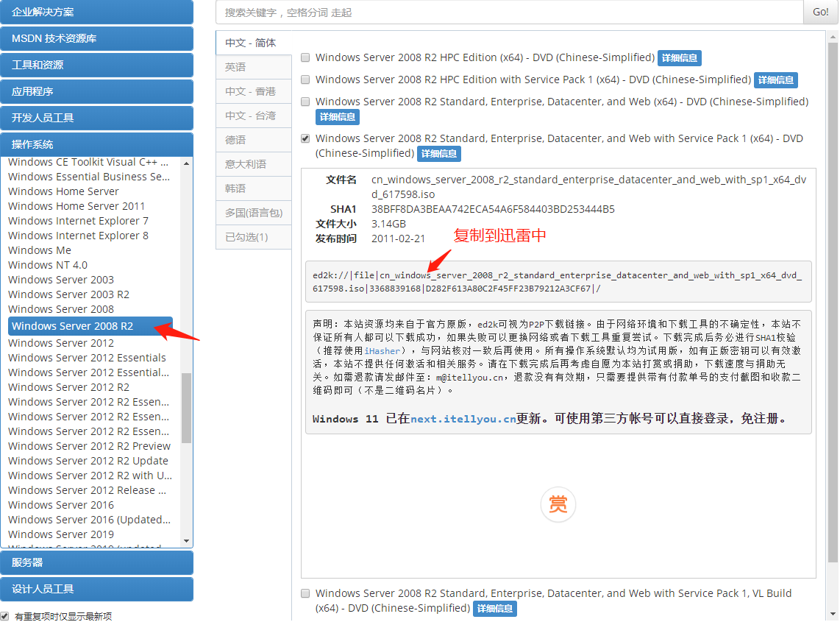
Task: Select Windows Server 2012 in the list
Action: pos(61,343)
